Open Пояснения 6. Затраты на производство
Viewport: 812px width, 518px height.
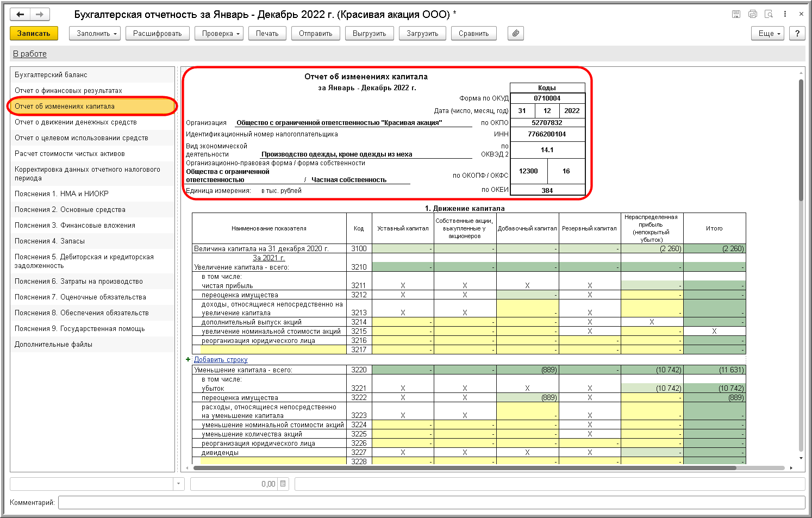(92, 282)
